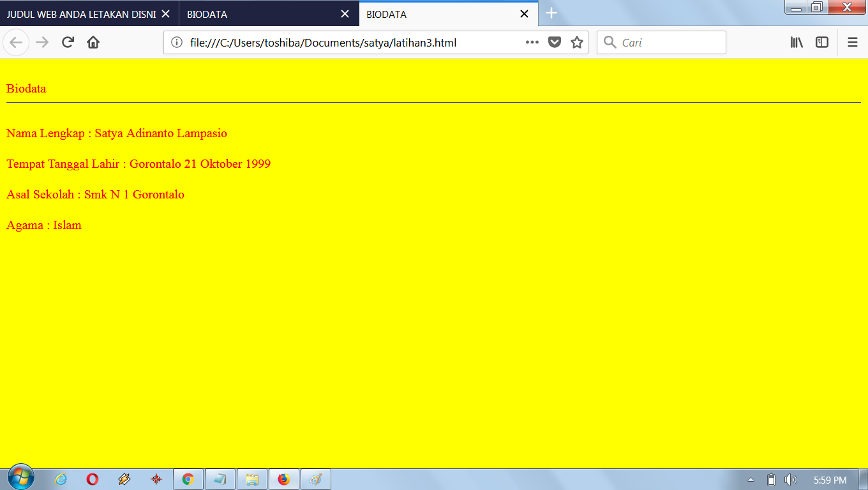This screenshot has height=490, width=868.
Task: Bookmark this page with the star
Action: coord(577,43)
